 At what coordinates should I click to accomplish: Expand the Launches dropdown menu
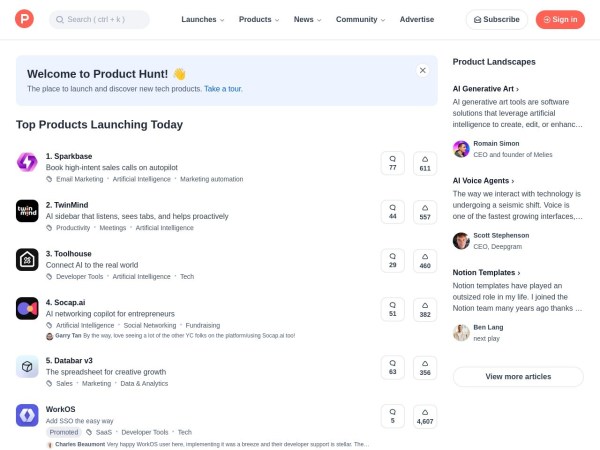202,19
